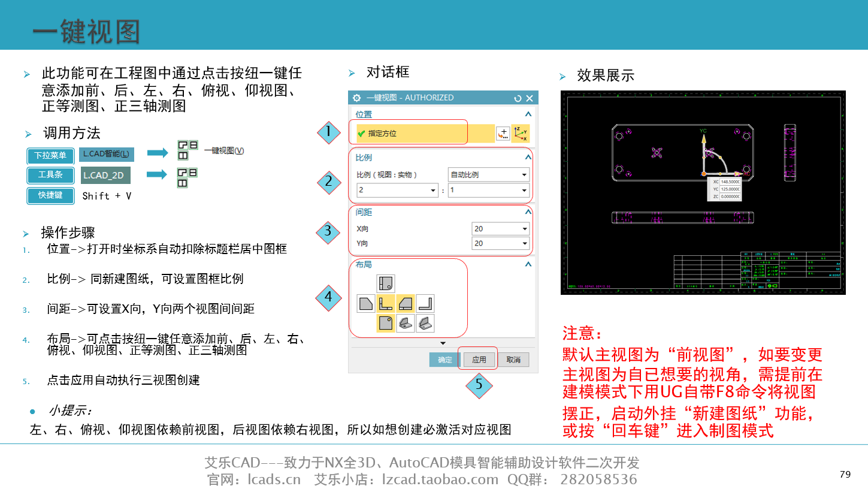Toggle the highlighted layout icon below front view

click(385, 323)
